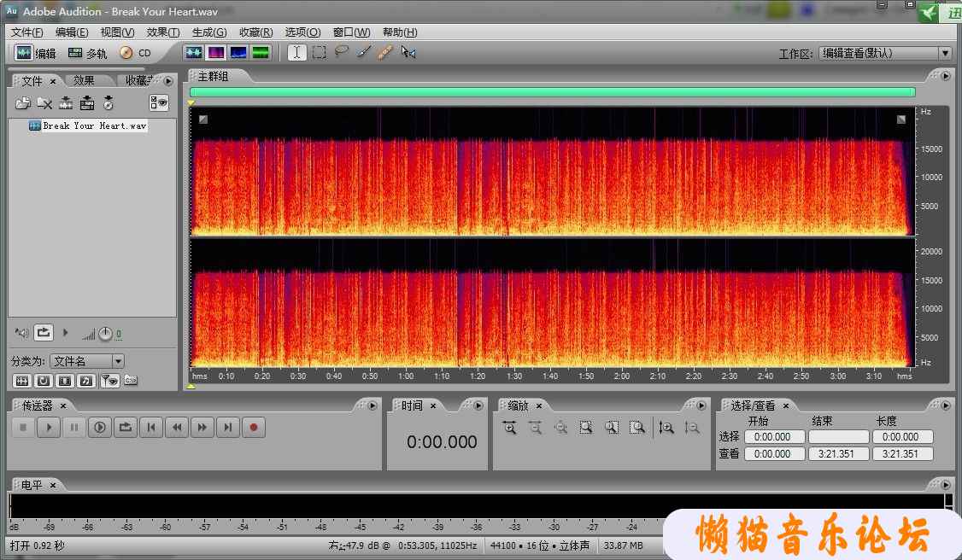Open Transport panel (传送器) options menu arrow
This screenshot has width=962, height=560.
tap(372, 405)
